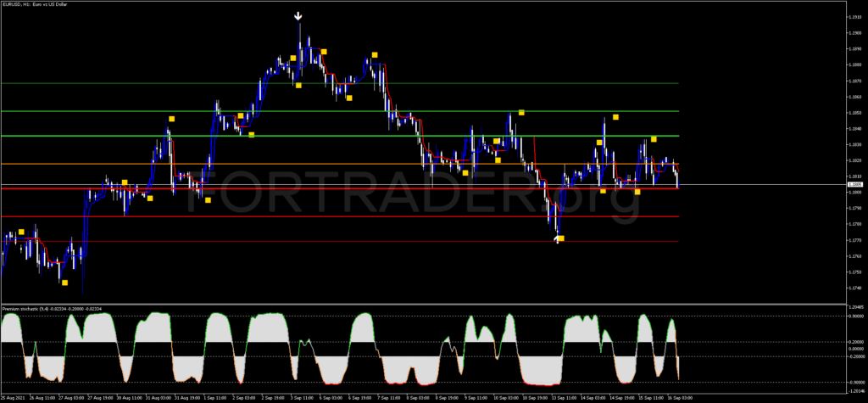Click the 6 Sep 19:00 time label
The width and height of the screenshot is (868, 403).
coord(359,398)
